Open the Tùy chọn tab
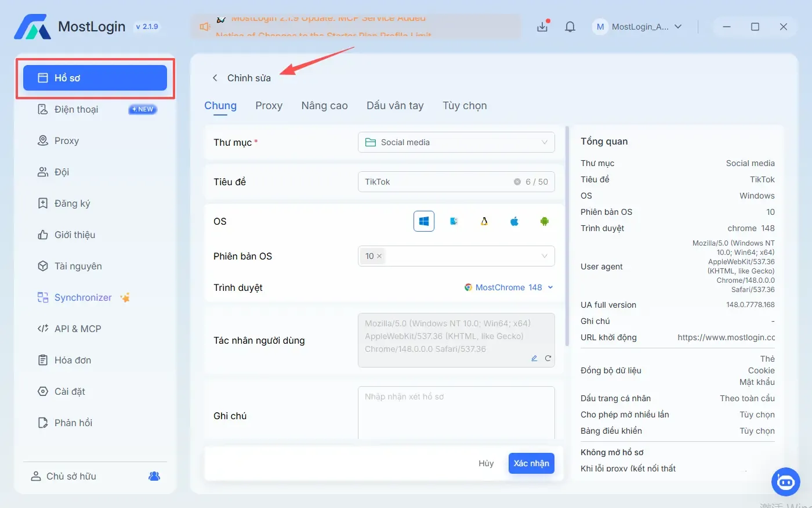Screen dimensions: 812x508 pyautogui.click(x=465, y=106)
